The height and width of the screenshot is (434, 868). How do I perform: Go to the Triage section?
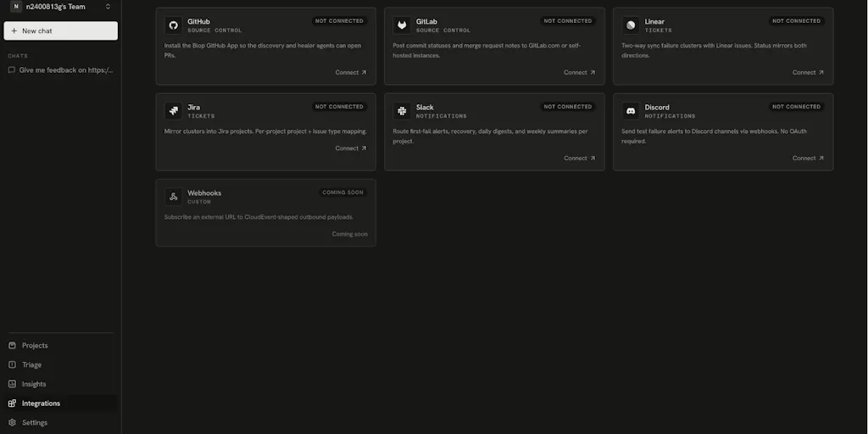pos(60,364)
